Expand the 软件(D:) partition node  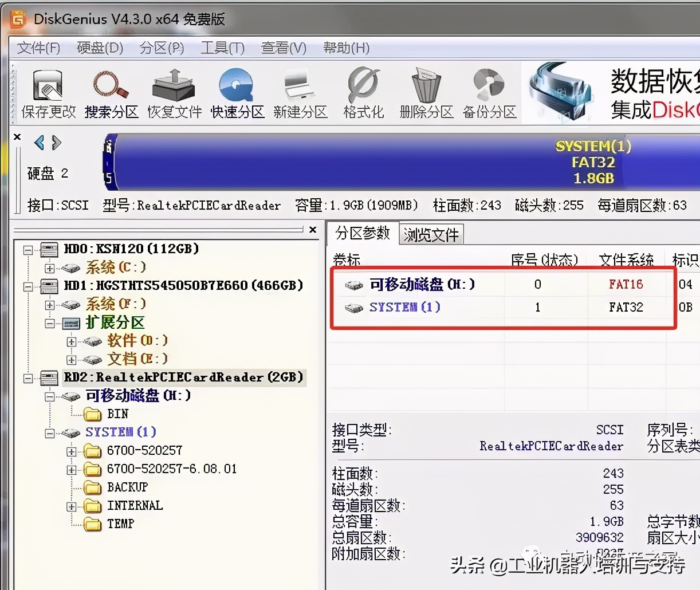[72, 341]
